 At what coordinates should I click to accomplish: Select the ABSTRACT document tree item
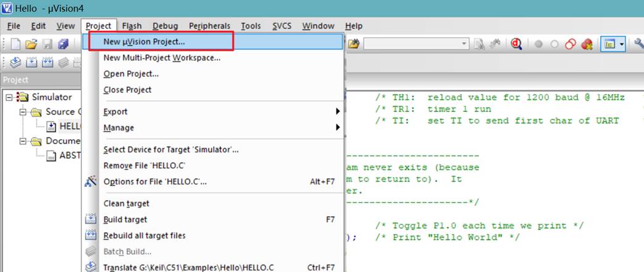(x=70, y=156)
